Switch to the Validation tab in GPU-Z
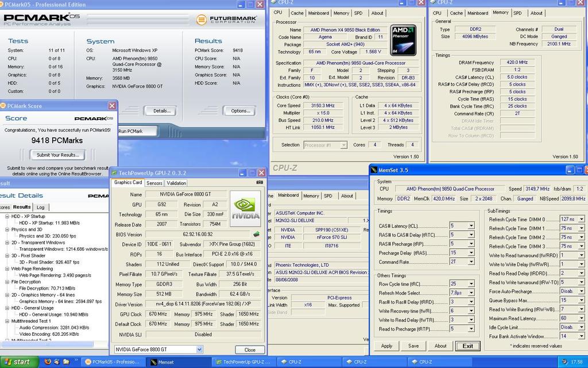 pos(176,183)
